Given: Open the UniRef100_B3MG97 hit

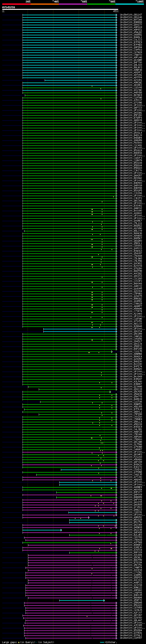Looking at the screenshot, I should point(131,379).
